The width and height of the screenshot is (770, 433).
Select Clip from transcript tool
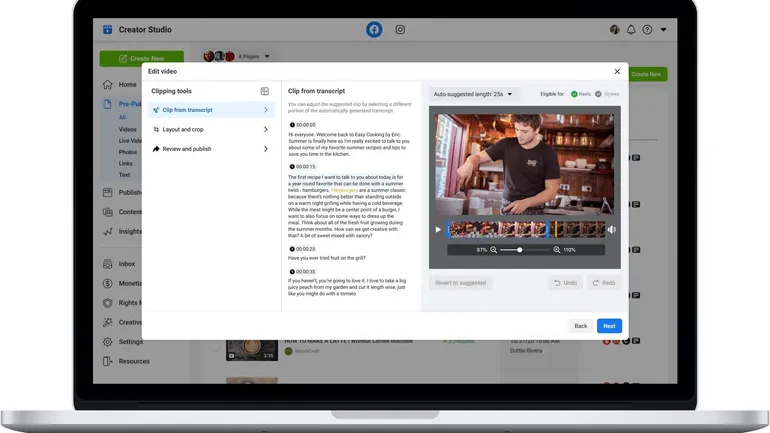(210, 110)
